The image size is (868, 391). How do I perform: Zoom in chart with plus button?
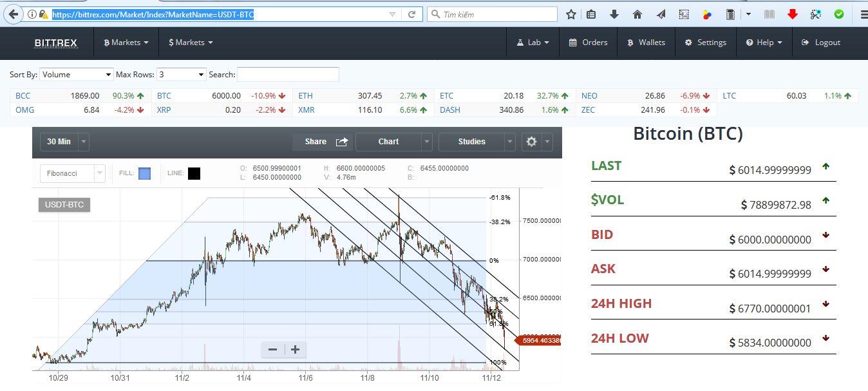click(x=296, y=350)
